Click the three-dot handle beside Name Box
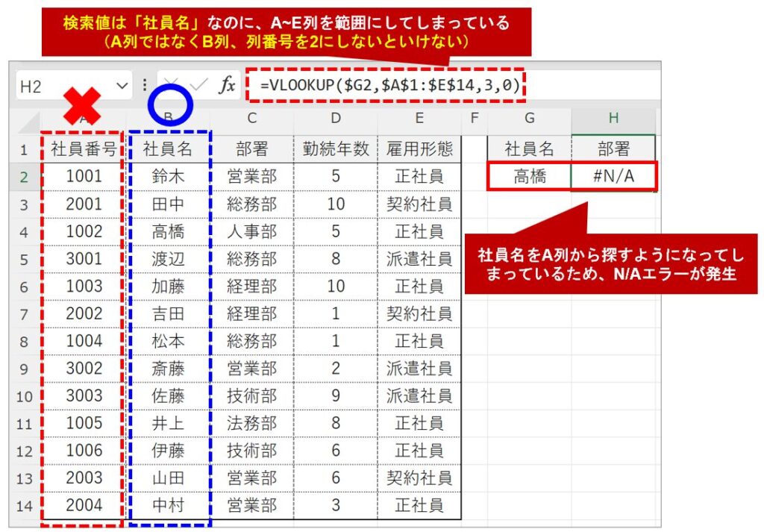764x532 pixels. pos(145,86)
